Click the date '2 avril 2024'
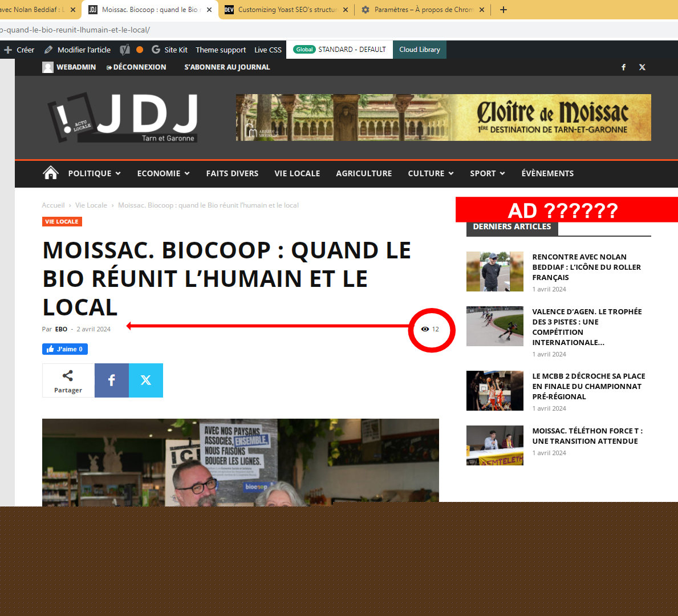Screen dimensions: 678x616 pos(94,329)
